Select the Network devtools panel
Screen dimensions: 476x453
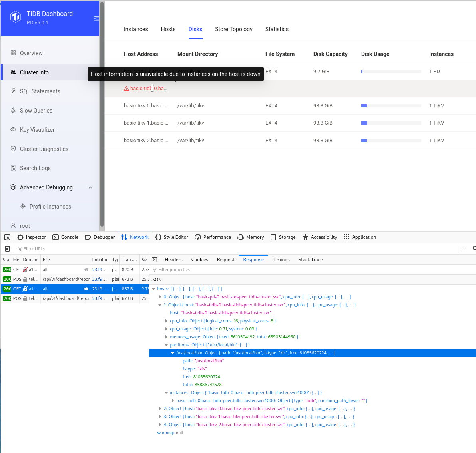click(135, 237)
